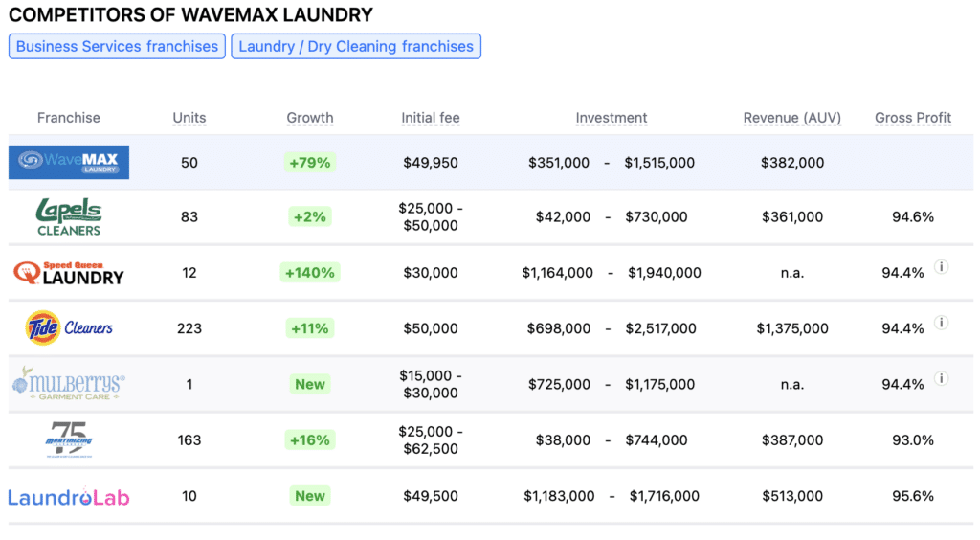Image resolution: width=980 pixels, height=540 pixels.
Task: Click the +2% growth badge
Action: pyautogui.click(x=310, y=217)
